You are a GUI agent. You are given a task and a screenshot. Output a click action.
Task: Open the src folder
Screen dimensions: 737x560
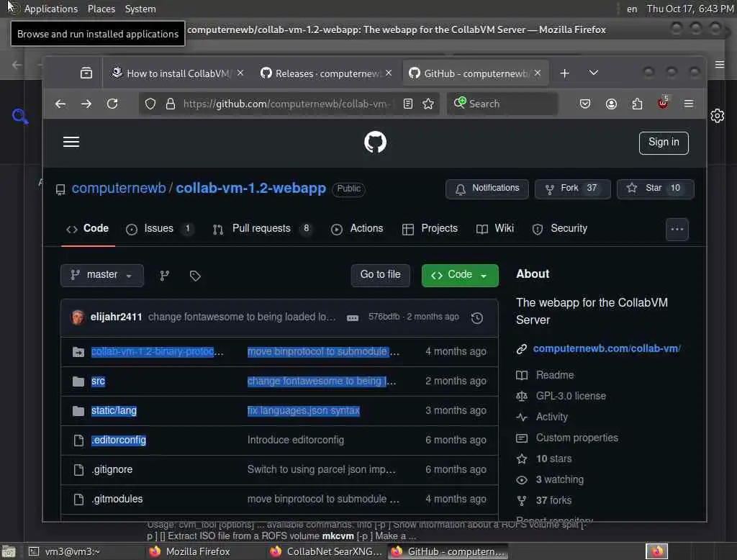98,381
